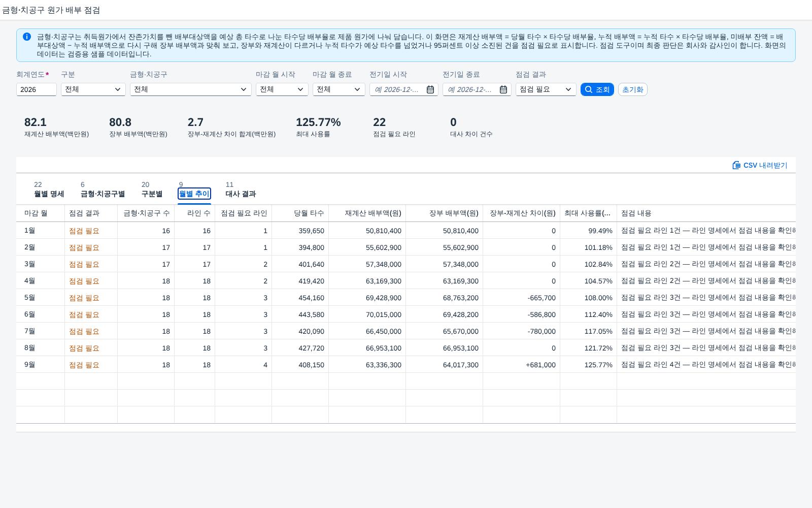Viewport: 812px width, 508px height.
Task: Click the -665,700 difference value
Action: tap(542, 298)
